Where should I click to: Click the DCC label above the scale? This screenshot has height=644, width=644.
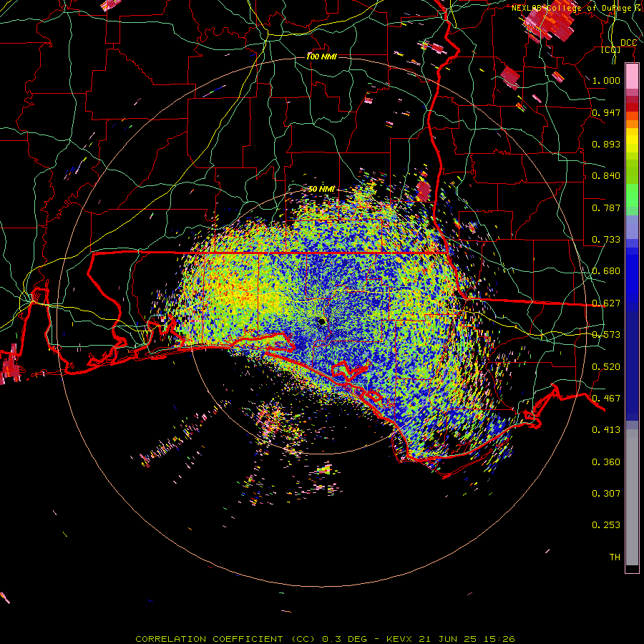coord(628,43)
